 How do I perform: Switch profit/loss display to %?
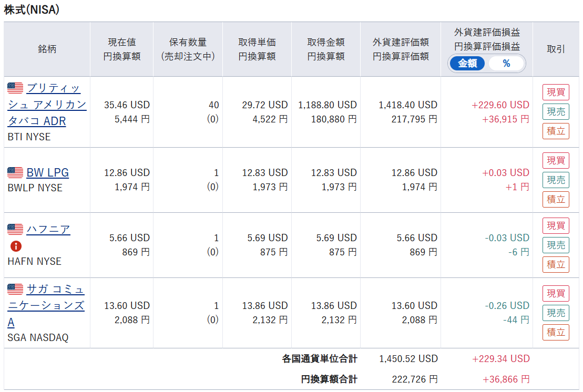point(506,64)
